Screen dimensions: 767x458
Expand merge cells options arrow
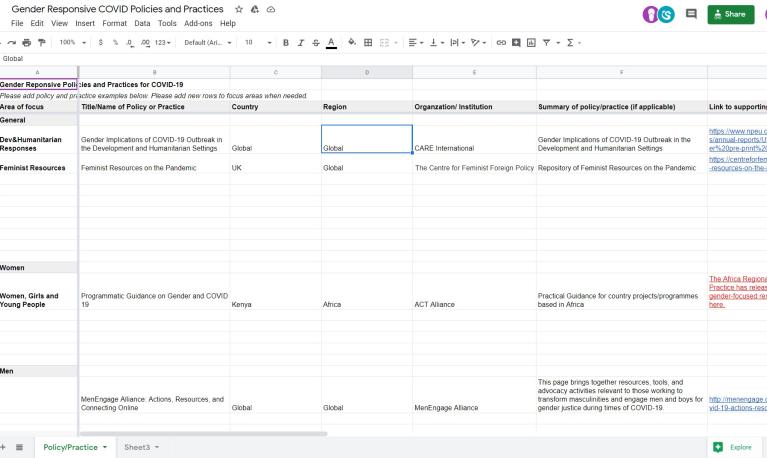[396, 43]
